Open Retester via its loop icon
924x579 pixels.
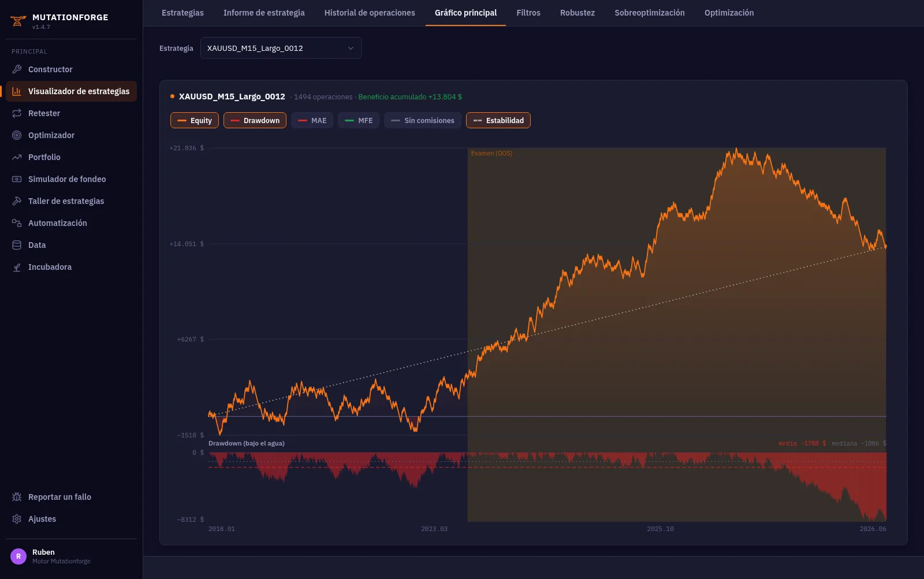pos(17,113)
